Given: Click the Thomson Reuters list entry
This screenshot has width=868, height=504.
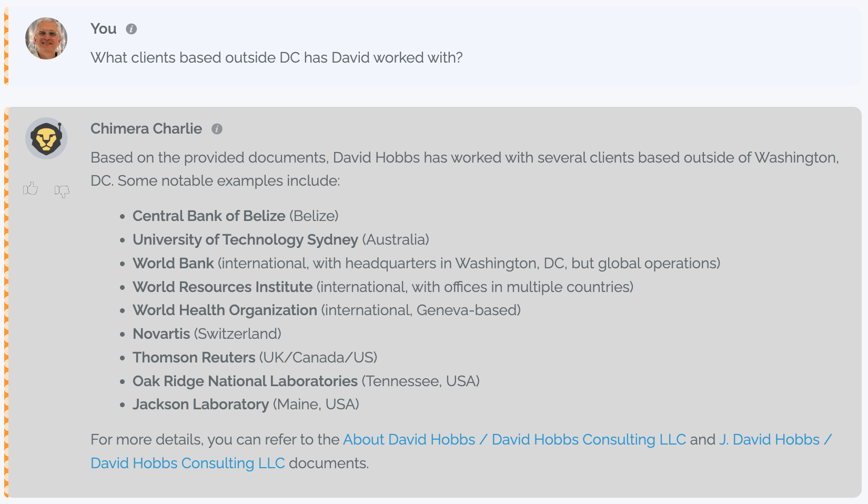Looking at the screenshot, I should (x=255, y=357).
